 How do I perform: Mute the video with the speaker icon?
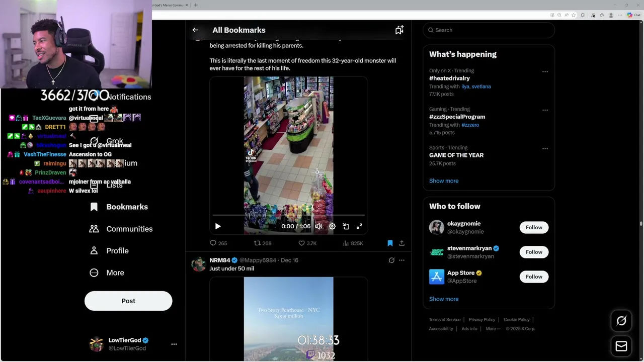[x=318, y=226]
